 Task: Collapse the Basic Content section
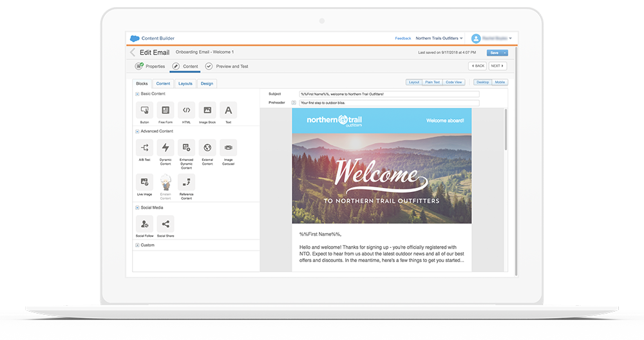point(137,94)
